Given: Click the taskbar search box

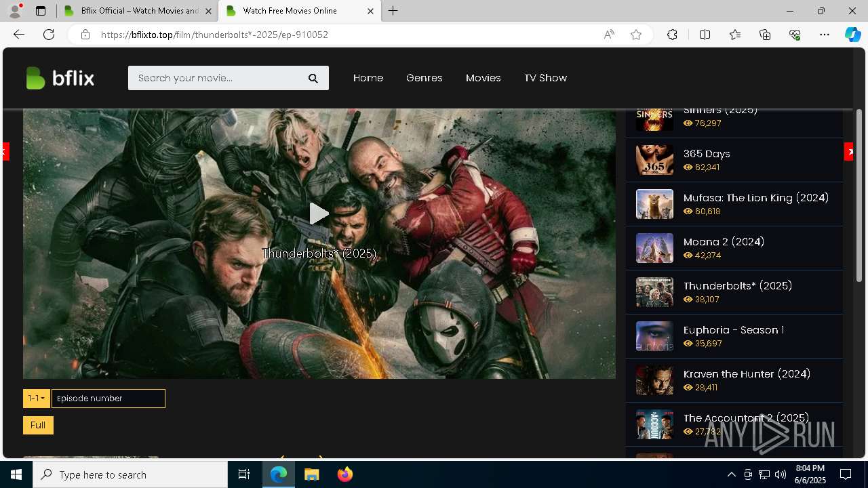Looking at the screenshot, I should (130, 474).
